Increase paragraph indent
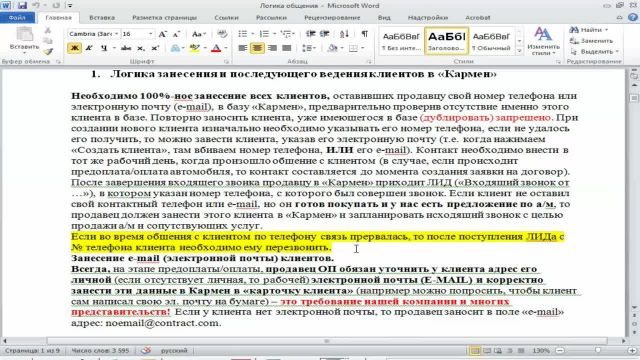The height and width of the screenshot is (360, 640). (x=325, y=34)
